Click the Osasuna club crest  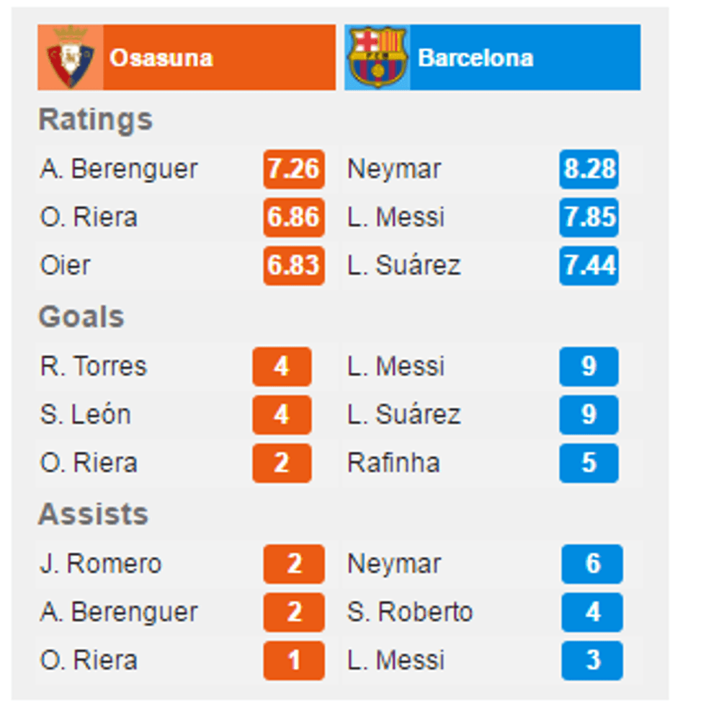(x=68, y=56)
